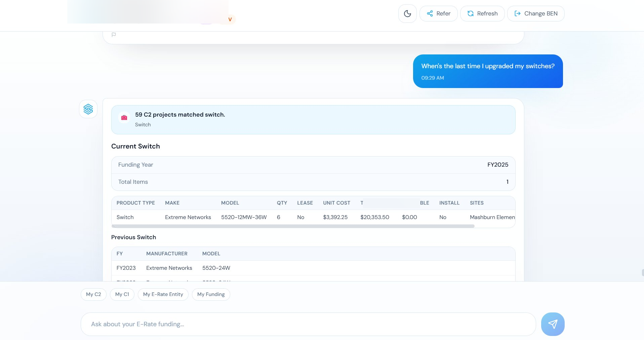
Task: Click the orange V avatar badge
Action: (x=230, y=19)
